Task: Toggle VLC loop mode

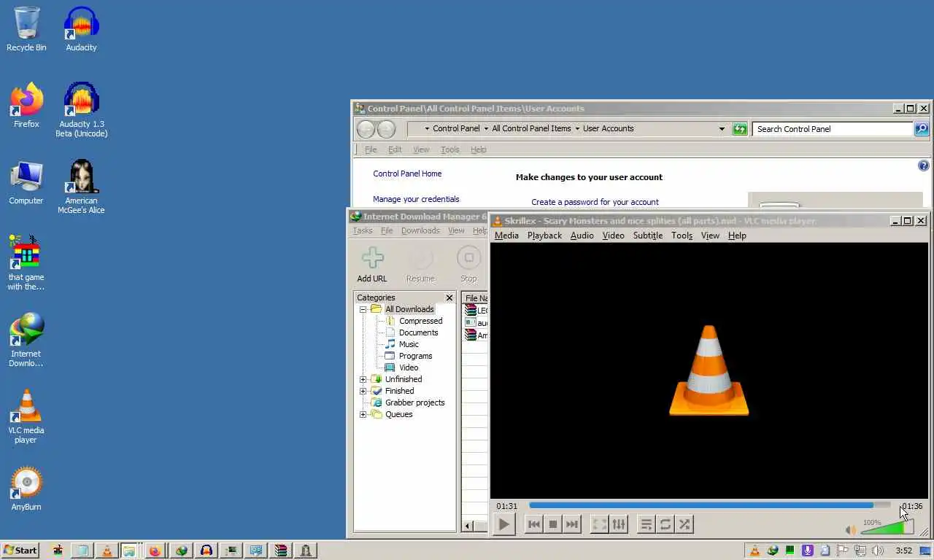Action: (x=665, y=524)
